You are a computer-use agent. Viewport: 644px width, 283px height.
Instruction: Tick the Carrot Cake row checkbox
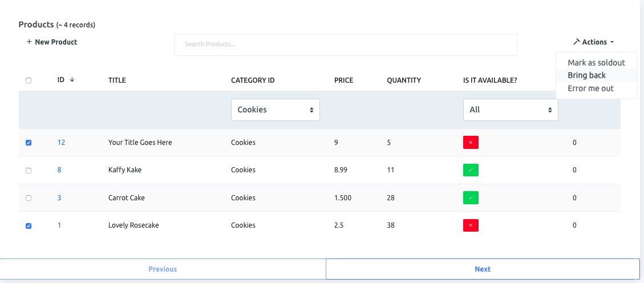point(29,198)
